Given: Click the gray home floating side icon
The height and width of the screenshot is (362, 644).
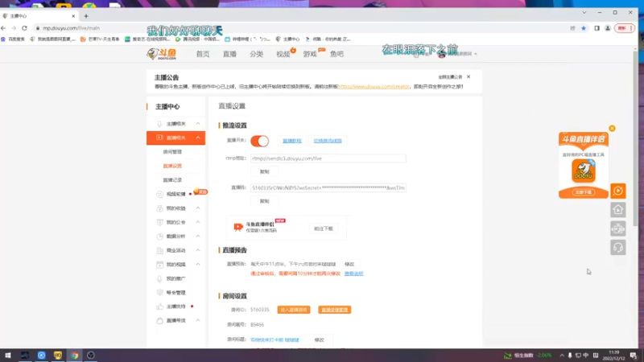Looking at the screenshot, I should (x=618, y=210).
